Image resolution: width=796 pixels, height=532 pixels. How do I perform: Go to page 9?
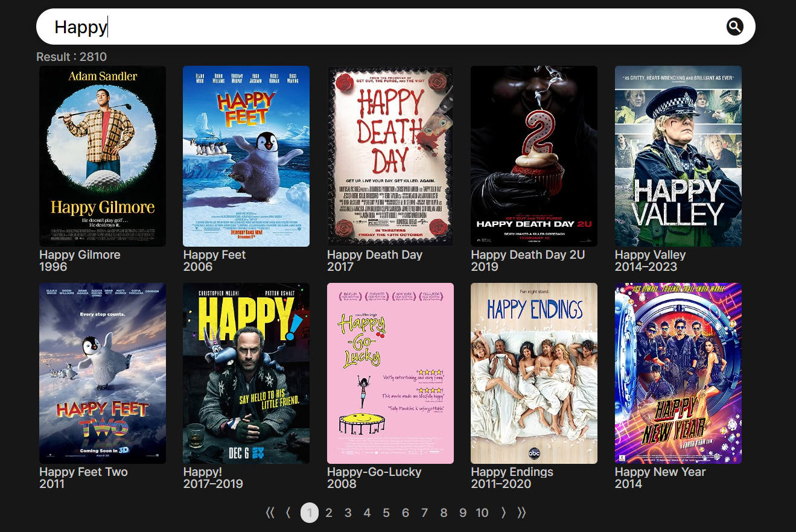(x=463, y=513)
